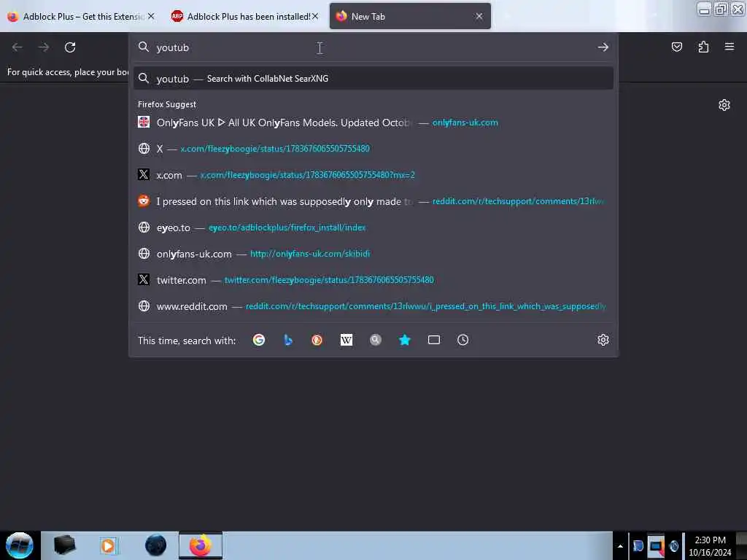
Task: Open Reddit 'I pressed on this link' suggestion
Action: click(373, 201)
